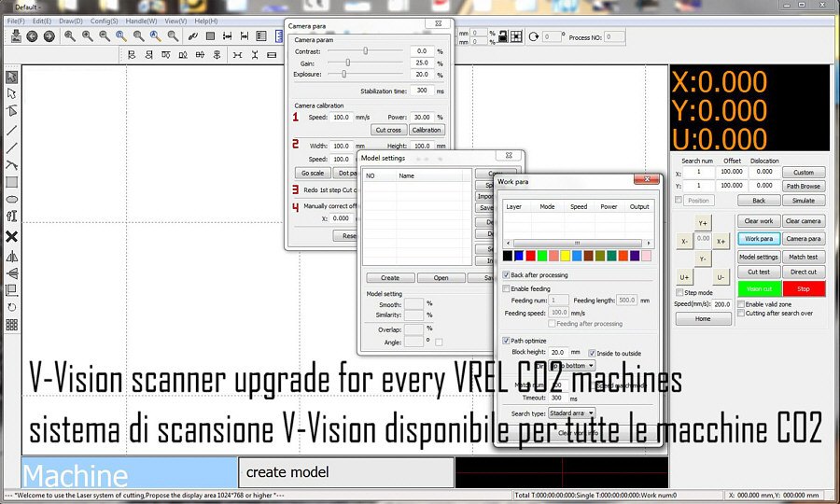Open the Handle(W) menu
The height and width of the screenshot is (504, 840).
tap(142, 21)
